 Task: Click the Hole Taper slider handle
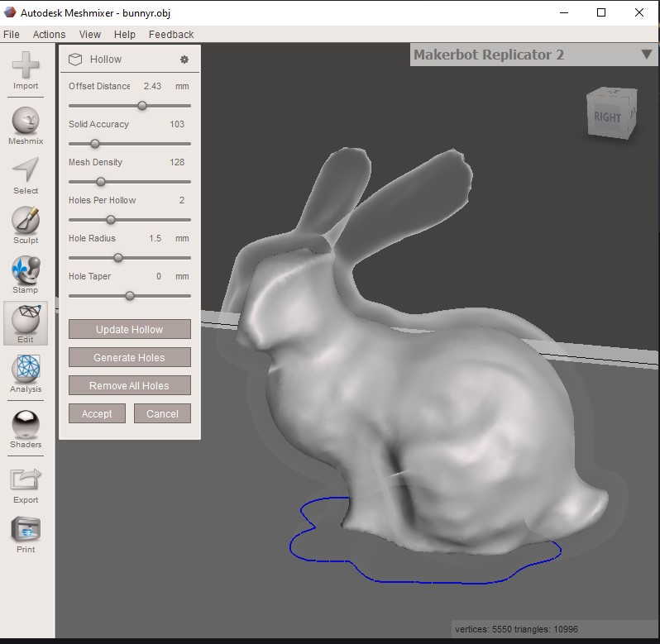(x=130, y=296)
